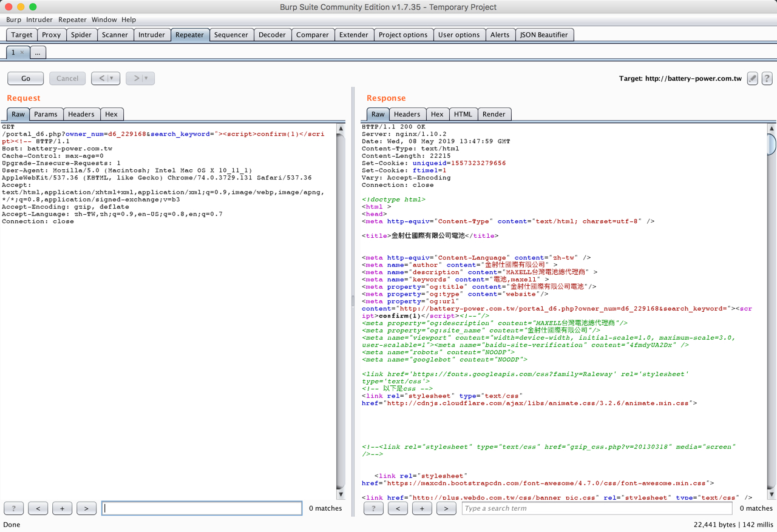This screenshot has width=777, height=532.
Task: Go to previous match in request search
Action: pyautogui.click(x=38, y=508)
